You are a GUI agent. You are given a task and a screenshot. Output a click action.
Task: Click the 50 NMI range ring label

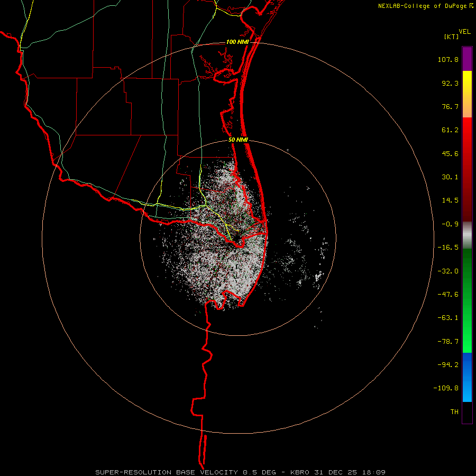tap(238, 140)
